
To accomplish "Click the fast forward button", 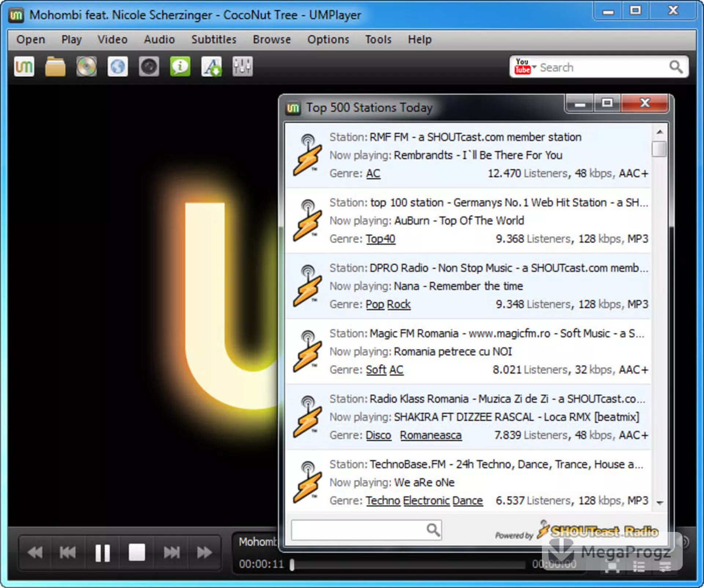I will (x=204, y=552).
